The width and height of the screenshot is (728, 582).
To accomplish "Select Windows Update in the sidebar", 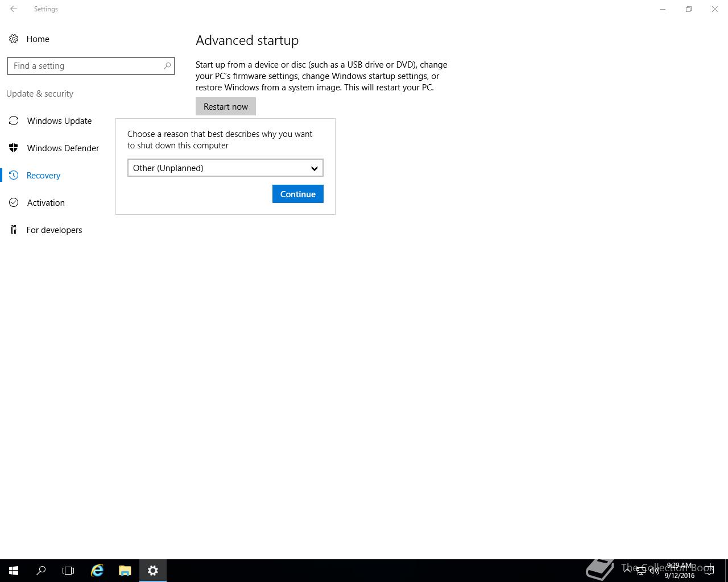I will click(59, 120).
